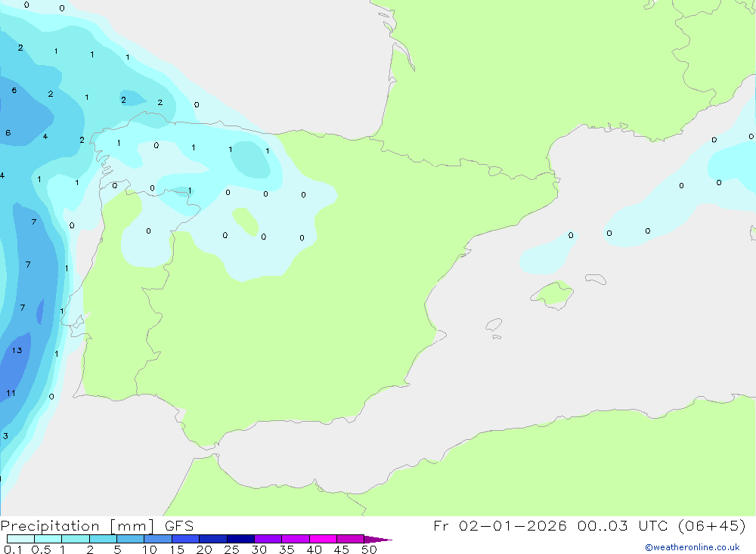Click the 30–35 mm purple legend swatch
This screenshot has height=554, width=756.
point(268,539)
